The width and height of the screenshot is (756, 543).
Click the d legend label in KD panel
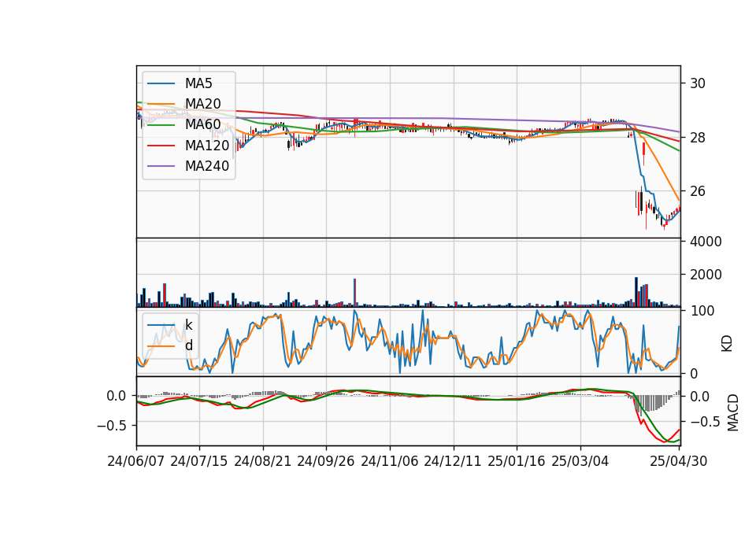(189, 345)
